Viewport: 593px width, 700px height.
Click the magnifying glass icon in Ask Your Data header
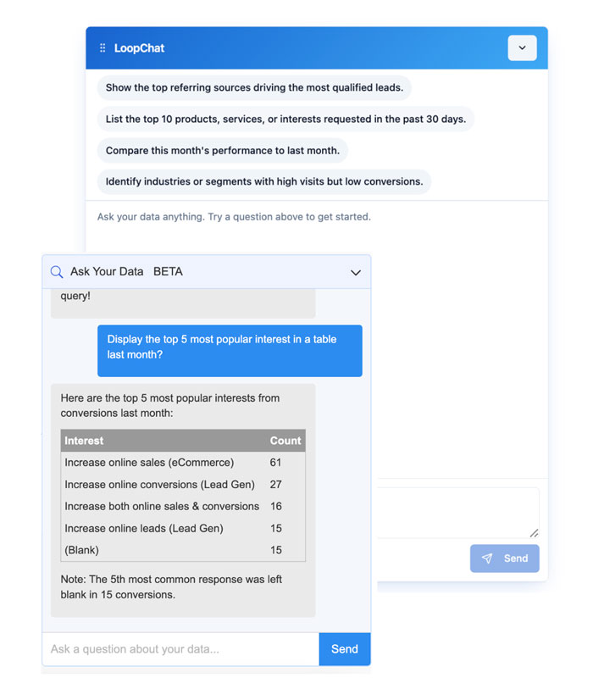(x=57, y=271)
